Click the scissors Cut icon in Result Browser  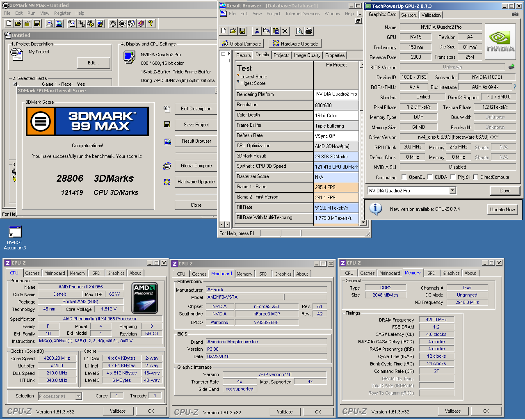257,31
